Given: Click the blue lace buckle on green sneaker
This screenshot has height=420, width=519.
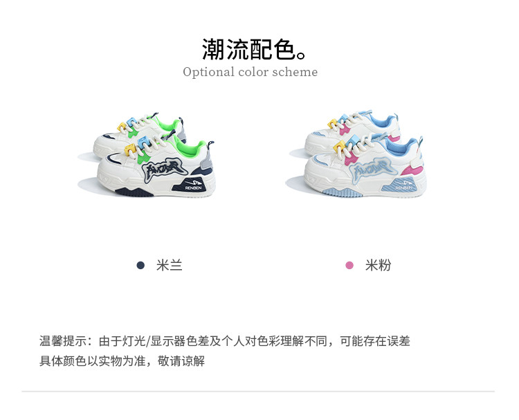Looking at the screenshot, I should [x=143, y=140].
